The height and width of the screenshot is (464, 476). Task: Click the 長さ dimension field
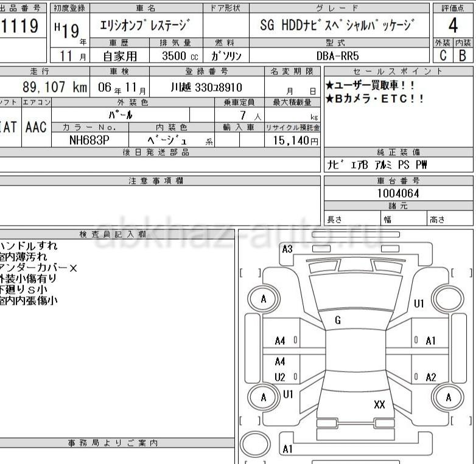click(x=352, y=219)
